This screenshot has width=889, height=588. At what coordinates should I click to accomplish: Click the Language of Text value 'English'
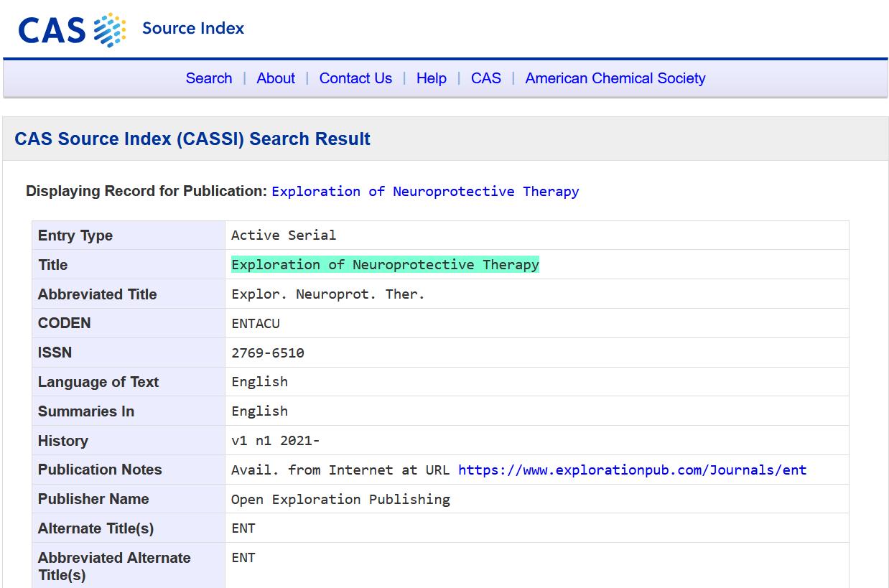[260, 382]
